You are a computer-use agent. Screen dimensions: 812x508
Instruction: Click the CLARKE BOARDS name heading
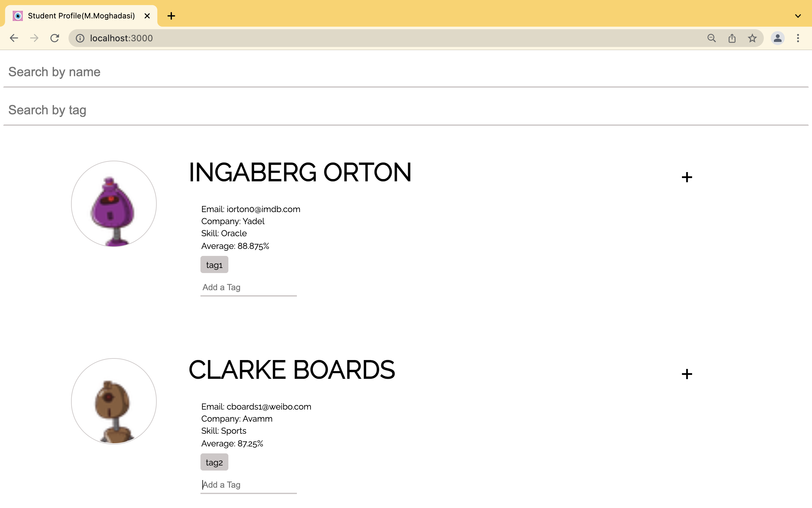(292, 370)
